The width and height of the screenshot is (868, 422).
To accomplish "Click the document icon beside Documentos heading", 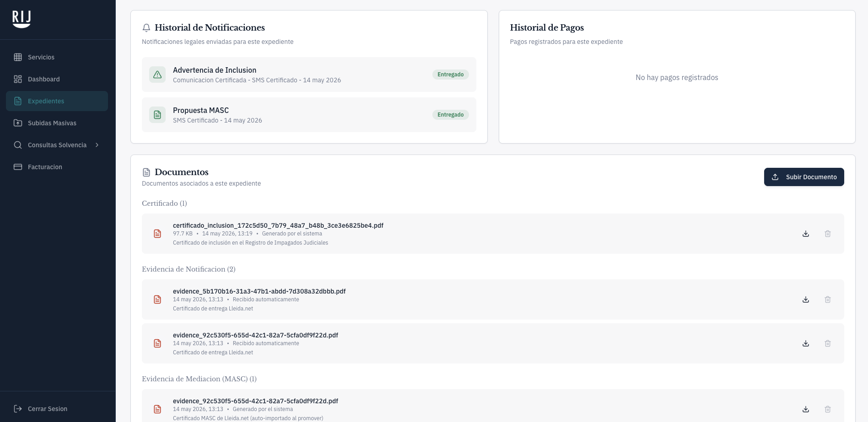I will click(146, 172).
